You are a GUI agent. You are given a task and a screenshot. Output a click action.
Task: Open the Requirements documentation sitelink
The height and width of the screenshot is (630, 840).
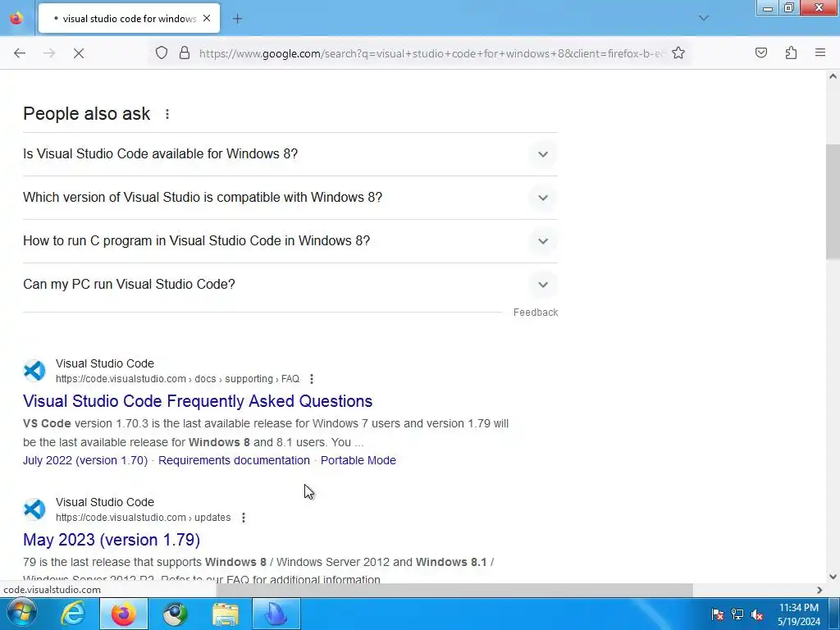(x=234, y=460)
